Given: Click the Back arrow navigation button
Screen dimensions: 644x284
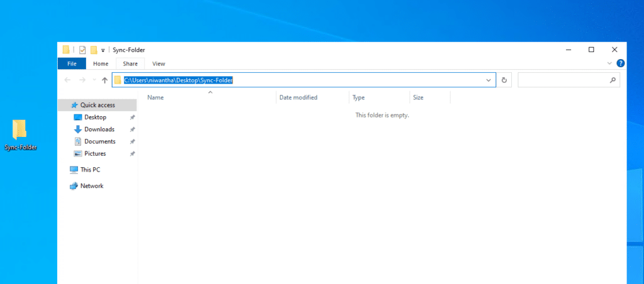Looking at the screenshot, I should click(x=67, y=80).
